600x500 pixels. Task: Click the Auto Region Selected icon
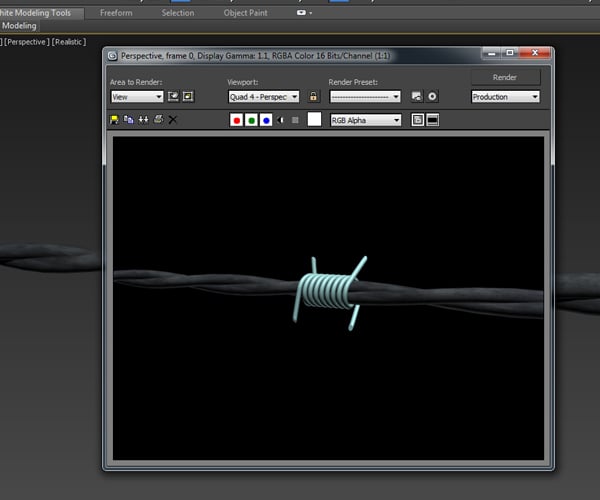(188, 96)
